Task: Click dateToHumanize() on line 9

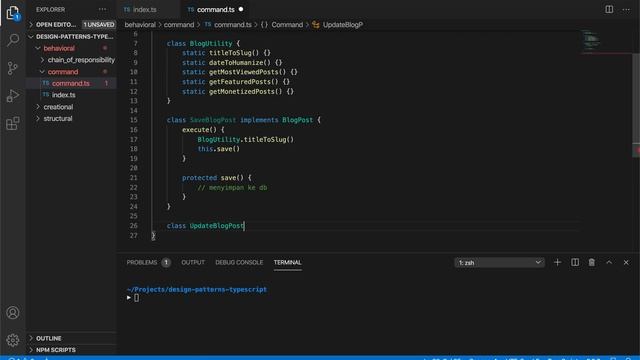Action: [240, 63]
